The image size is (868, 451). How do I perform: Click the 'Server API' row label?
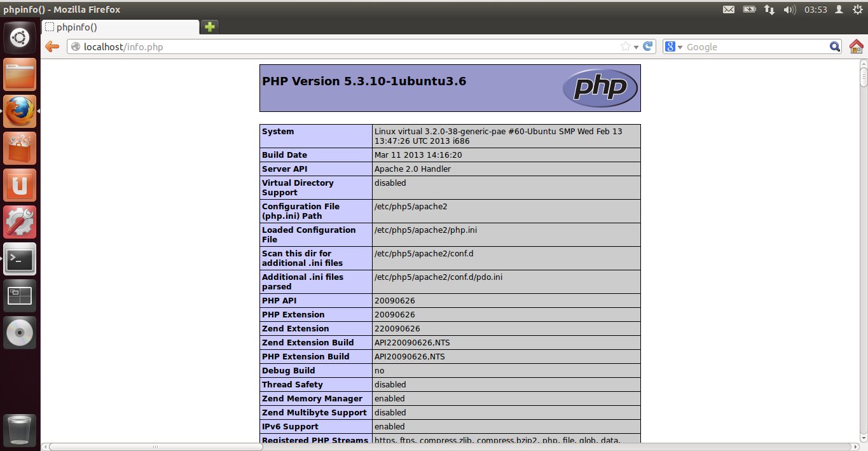[x=284, y=169]
